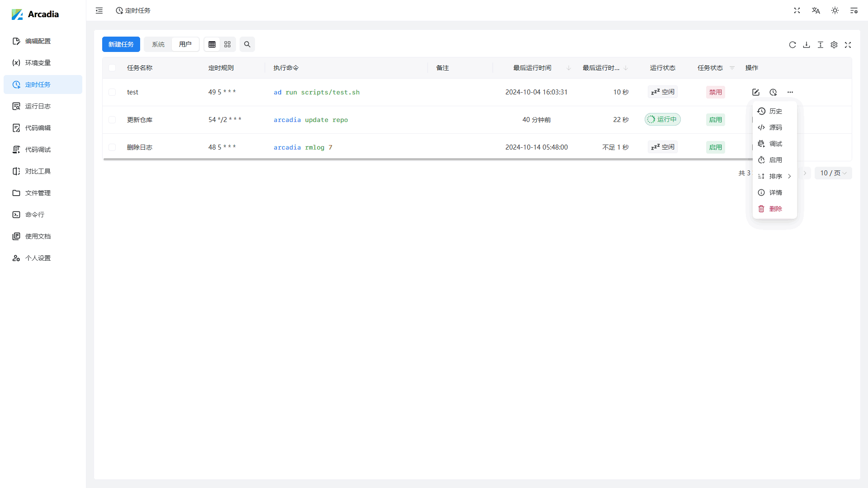Image resolution: width=868 pixels, height=488 pixels.
Task: Switch to card grid view
Action: pos(227,44)
